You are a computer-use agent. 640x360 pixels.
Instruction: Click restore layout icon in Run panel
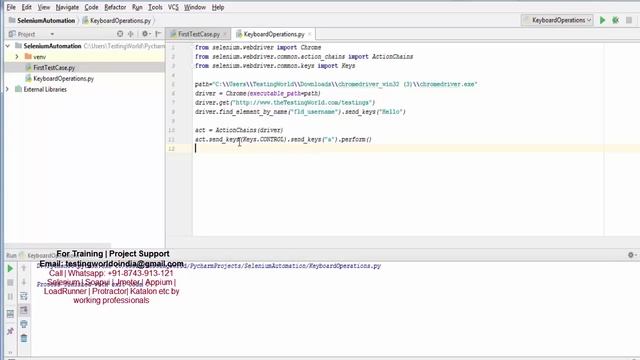10,313
